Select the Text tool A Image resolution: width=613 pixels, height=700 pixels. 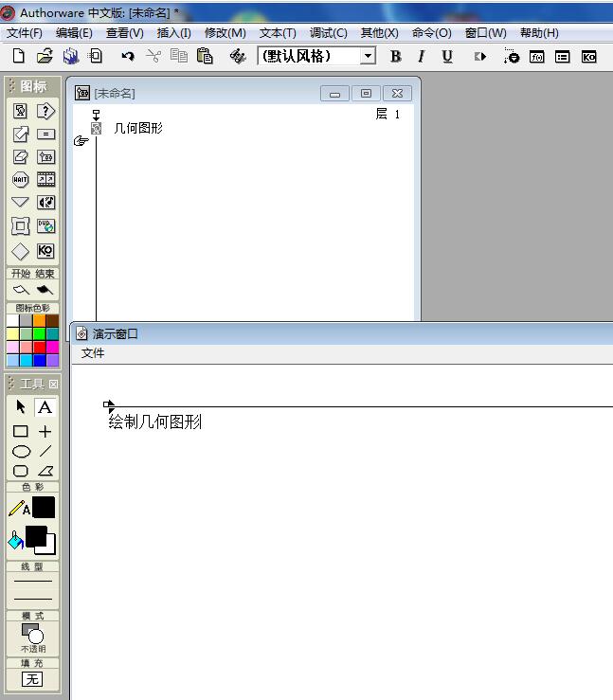pyautogui.click(x=45, y=406)
